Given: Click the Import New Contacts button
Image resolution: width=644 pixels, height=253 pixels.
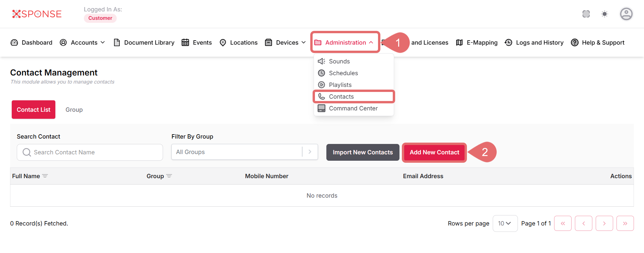Looking at the screenshot, I should tap(363, 152).
